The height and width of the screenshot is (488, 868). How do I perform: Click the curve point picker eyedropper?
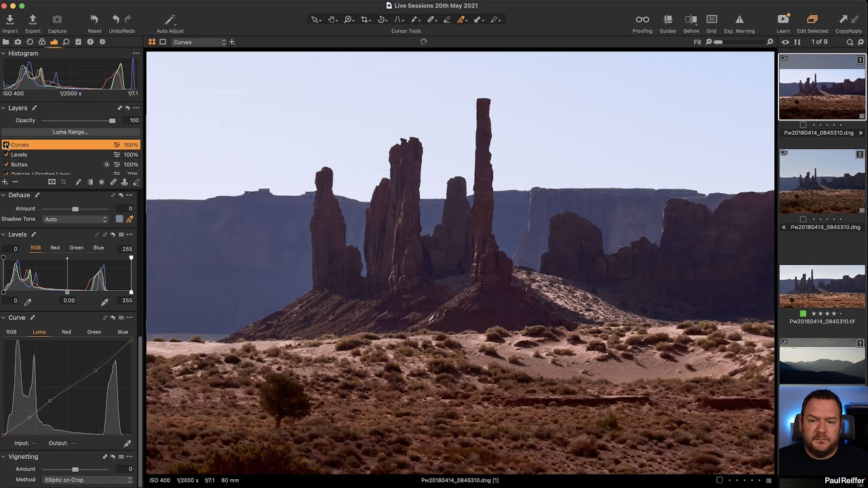click(127, 443)
